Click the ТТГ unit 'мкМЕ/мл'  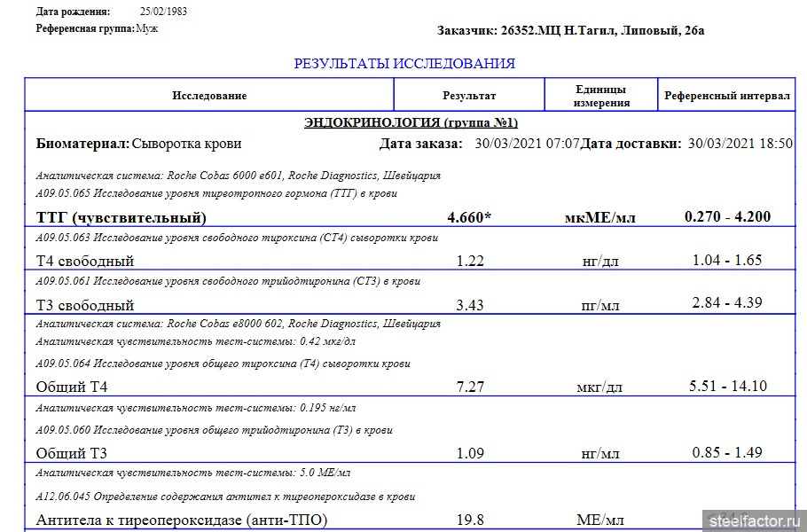[600, 217]
